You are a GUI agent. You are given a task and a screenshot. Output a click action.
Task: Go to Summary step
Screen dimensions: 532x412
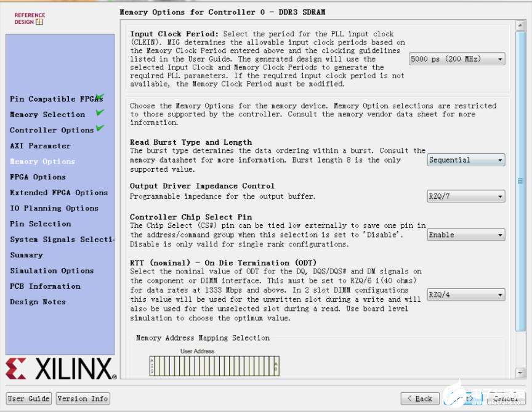point(26,255)
